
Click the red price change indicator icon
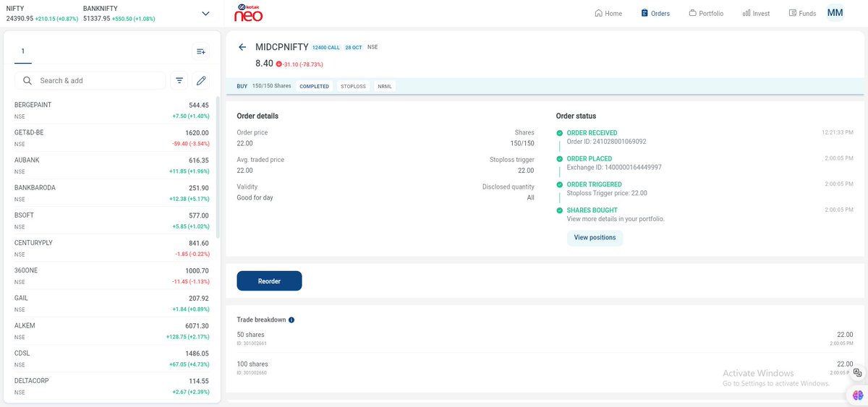pos(278,64)
